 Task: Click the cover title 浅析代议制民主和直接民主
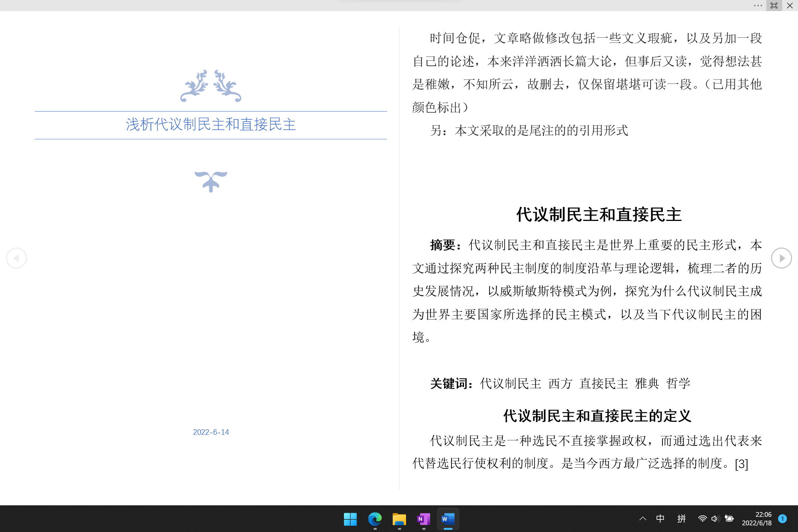[x=211, y=125]
